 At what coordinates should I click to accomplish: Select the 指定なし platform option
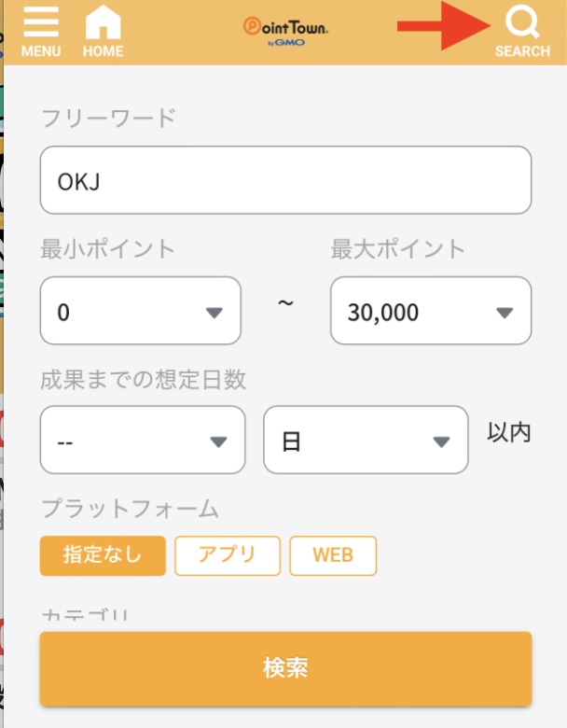[x=103, y=555]
